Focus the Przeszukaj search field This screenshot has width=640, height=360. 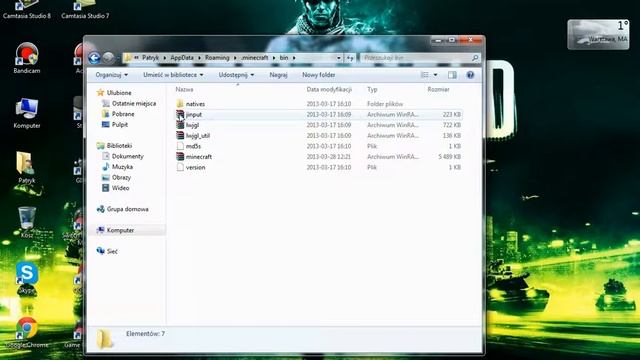(x=416, y=58)
